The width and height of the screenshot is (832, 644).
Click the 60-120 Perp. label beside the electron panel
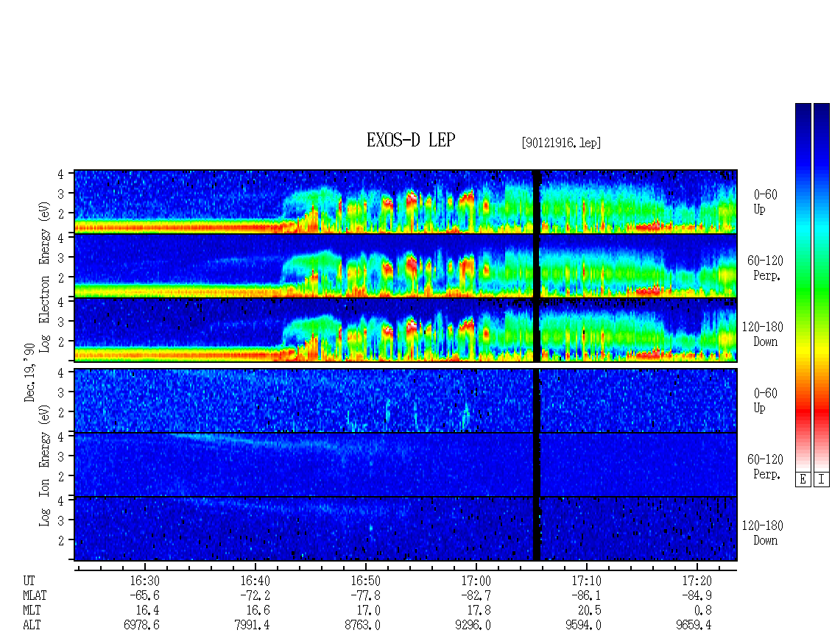[765, 268]
